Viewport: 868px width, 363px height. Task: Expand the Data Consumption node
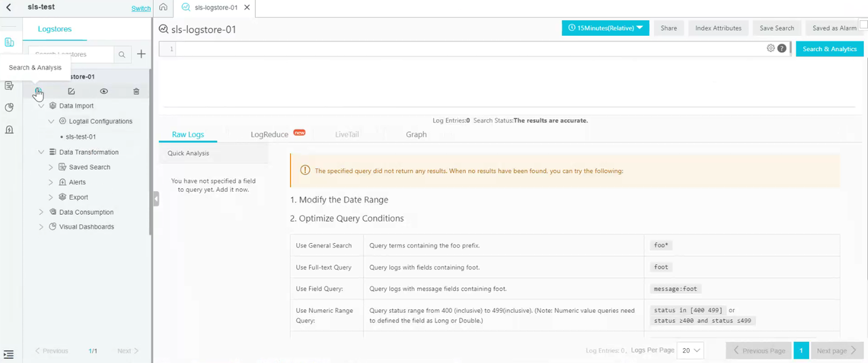tap(41, 212)
